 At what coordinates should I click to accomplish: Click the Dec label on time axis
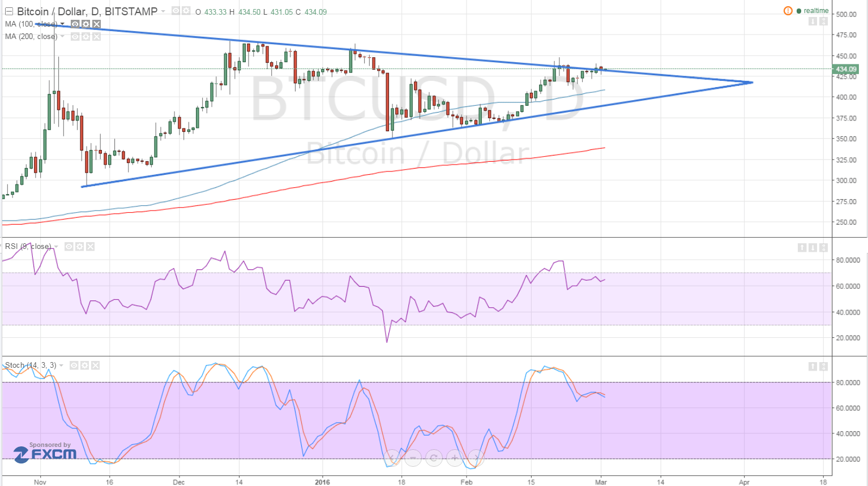click(x=179, y=482)
